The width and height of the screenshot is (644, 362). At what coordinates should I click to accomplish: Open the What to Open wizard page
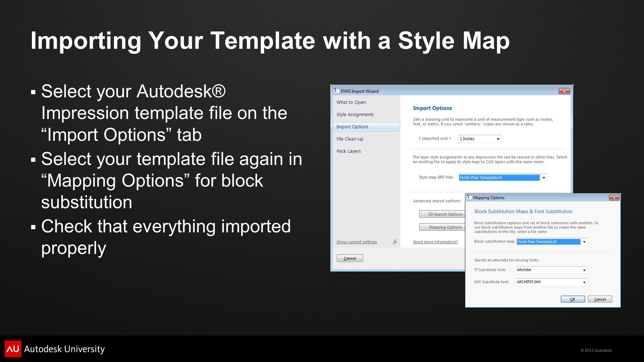(351, 102)
